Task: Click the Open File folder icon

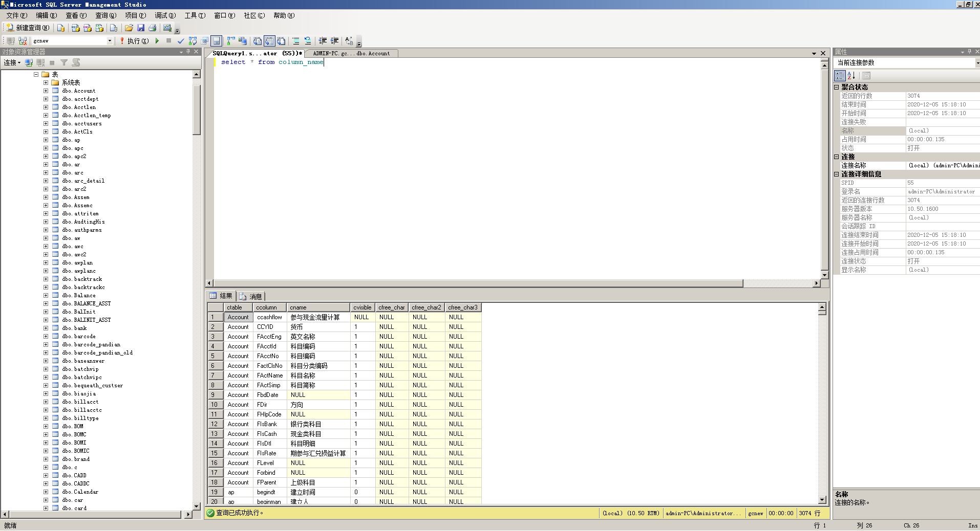Action: (x=129, y=28)
